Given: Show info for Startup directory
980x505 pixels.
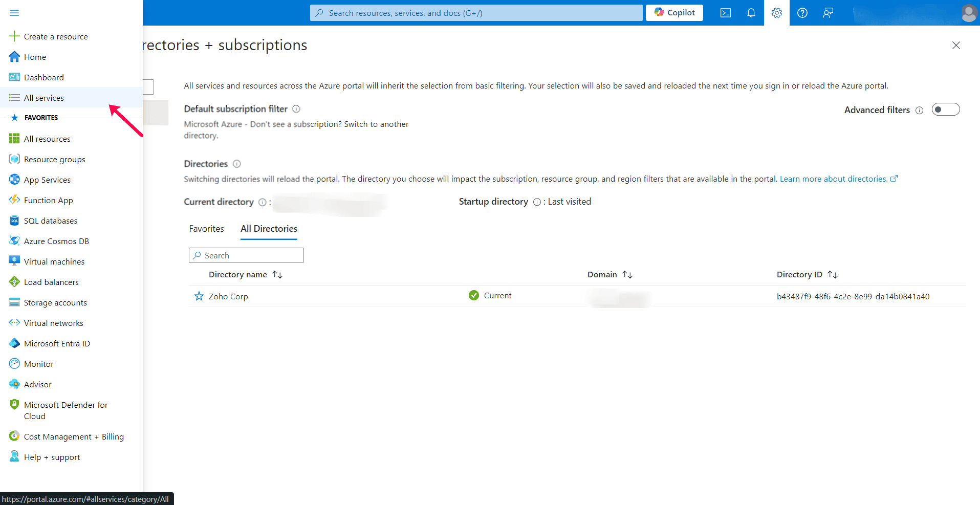Looking at the screenshot, I should tap(537, 202).
